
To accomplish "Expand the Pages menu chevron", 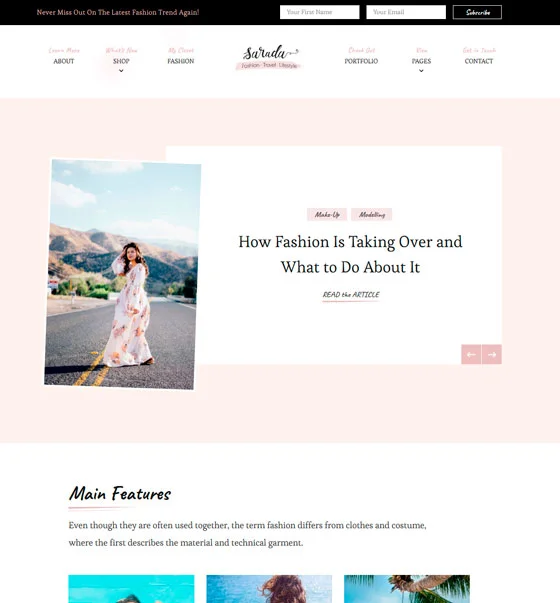I will (x=421, y=71).
